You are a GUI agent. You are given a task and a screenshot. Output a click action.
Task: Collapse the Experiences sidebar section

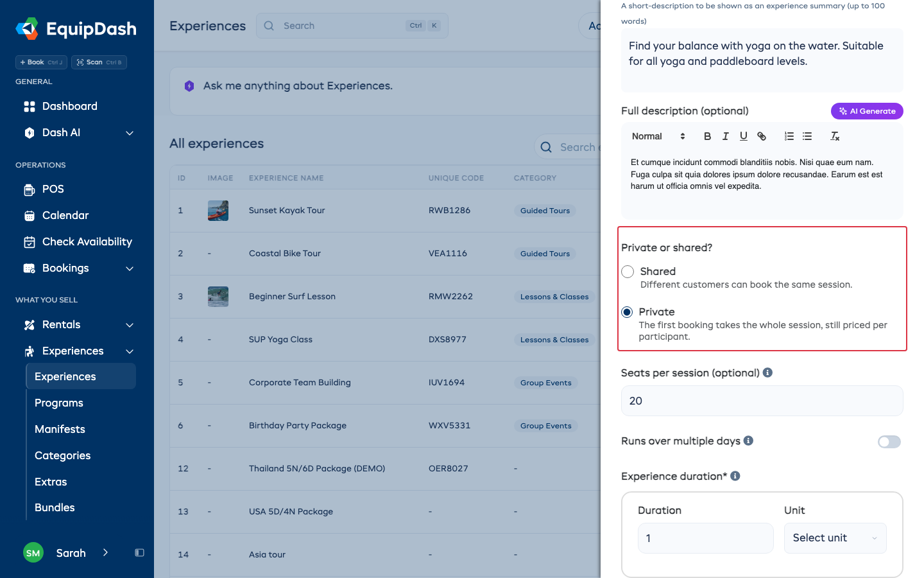coord(130,351)
